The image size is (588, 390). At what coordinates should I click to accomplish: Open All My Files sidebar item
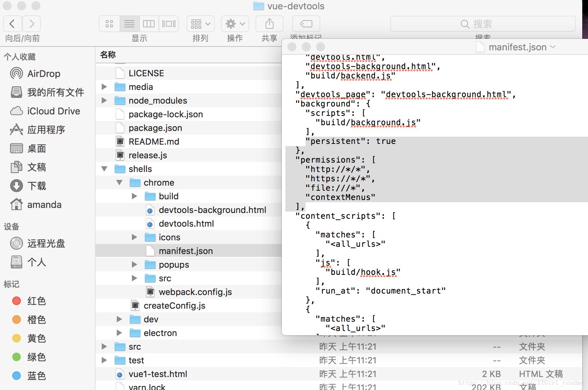click(x=47, y=92)
